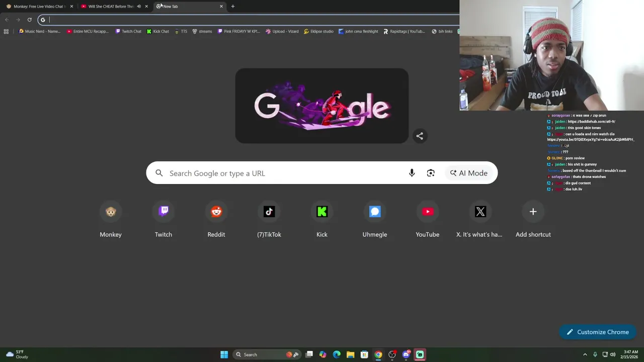The height and width of the screenshot is (362, 644).
Task: Close the Will She CHEAT tab
Action: pyautogui.click(x=146, y=7)
